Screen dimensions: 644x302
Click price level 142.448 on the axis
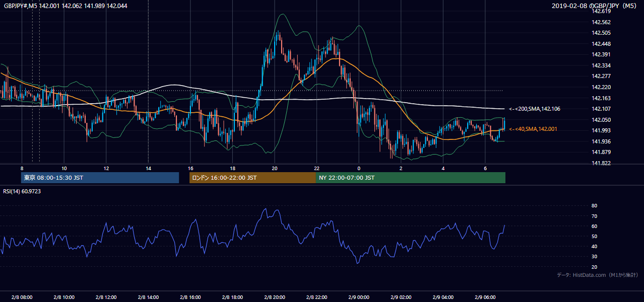point(601,44)
